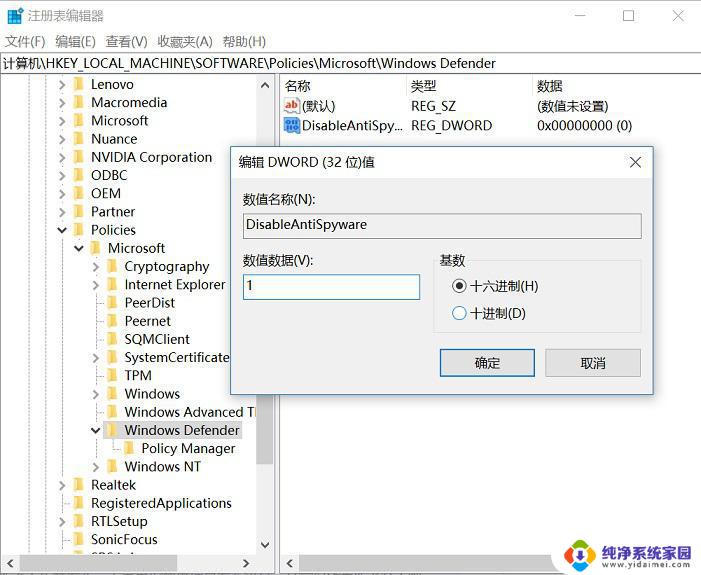Collapse the Policies tree node
701x575 pixels.
pos(62,230)
